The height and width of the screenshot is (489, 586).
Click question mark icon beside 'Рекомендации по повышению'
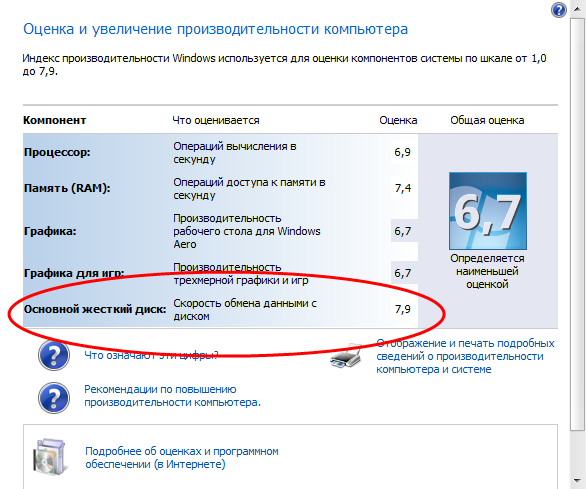pyautogui.click(x=54, y=398)
